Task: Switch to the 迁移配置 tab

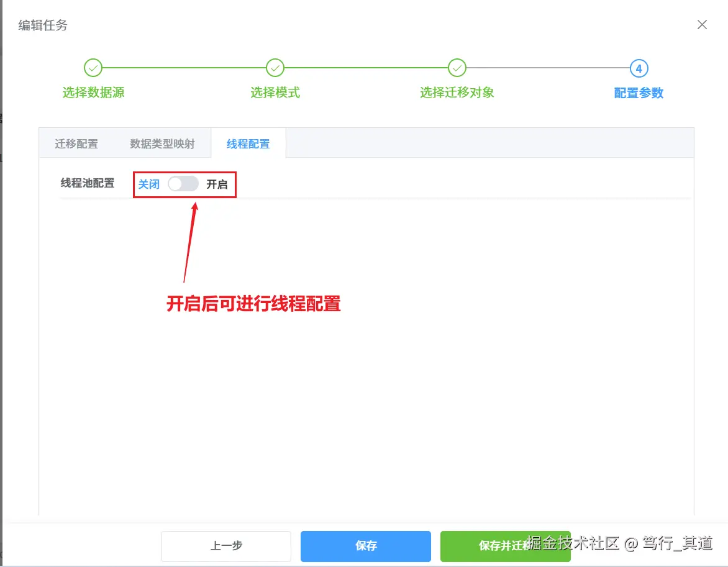Action: click(x=78, y=143)
